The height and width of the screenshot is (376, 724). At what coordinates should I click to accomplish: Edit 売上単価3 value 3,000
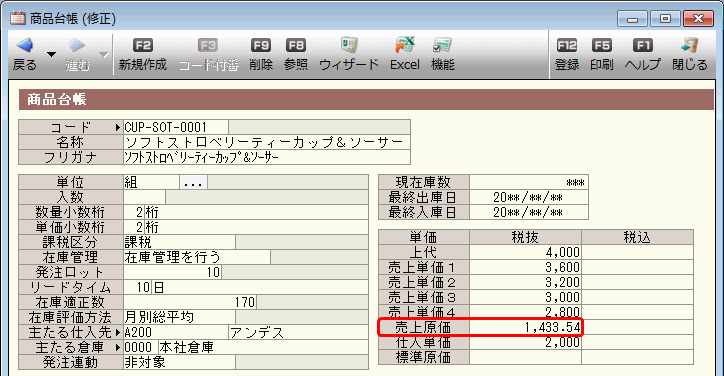525,297
